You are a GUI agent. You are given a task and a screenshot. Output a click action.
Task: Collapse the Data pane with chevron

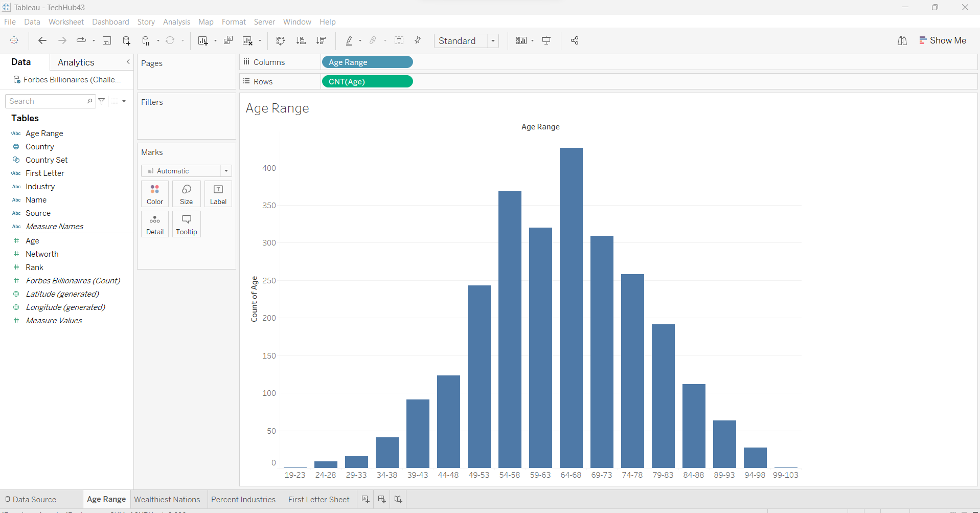coord(128,62)
